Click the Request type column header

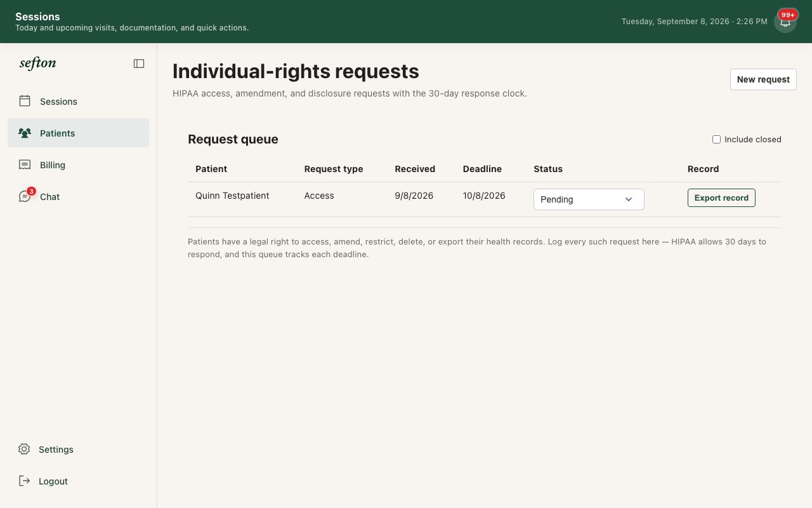click(334, 169)
